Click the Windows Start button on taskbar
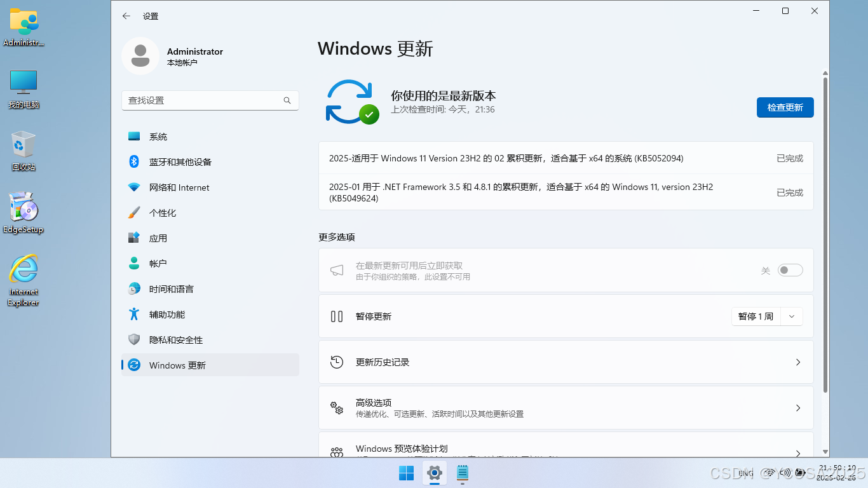The height and width of the screenshot is (488, 868). (x=406, y=473)
